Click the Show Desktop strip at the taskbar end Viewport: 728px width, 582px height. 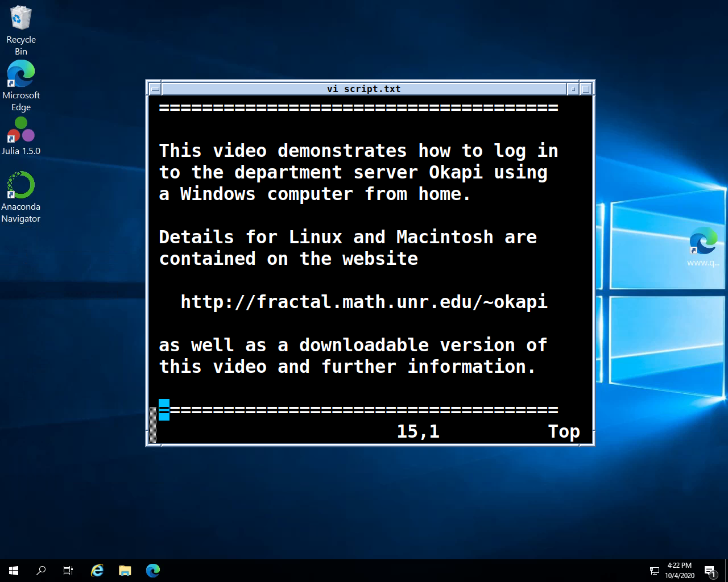tap(726, 571)
